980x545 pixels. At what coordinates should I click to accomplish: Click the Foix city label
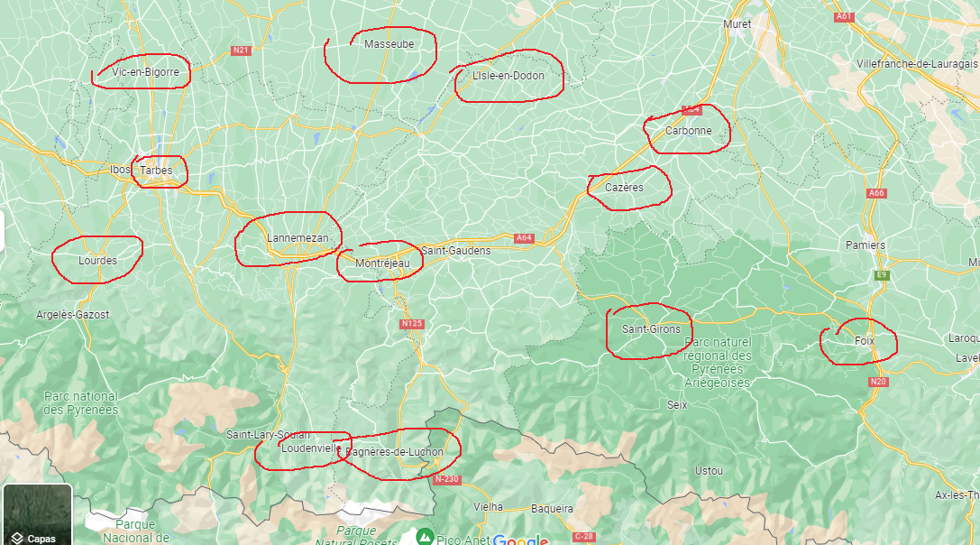coord(865,341)
